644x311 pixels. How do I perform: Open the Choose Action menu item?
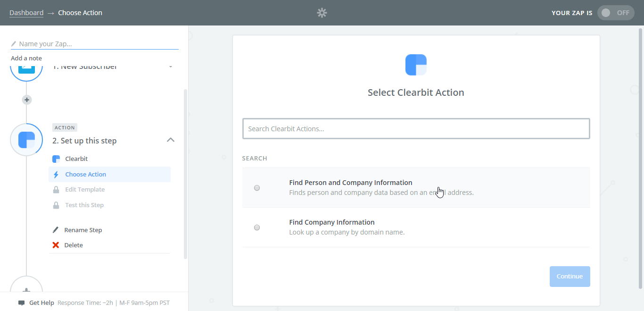(109, 174)
